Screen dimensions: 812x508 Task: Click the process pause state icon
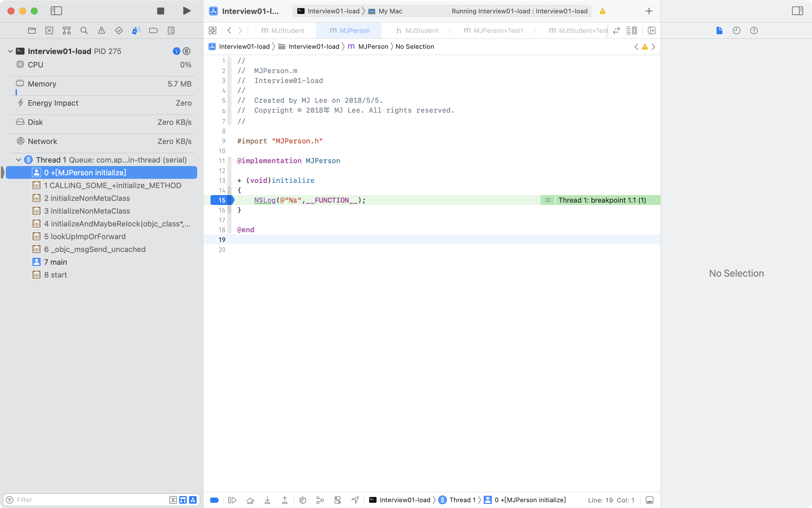click(186, 51)
